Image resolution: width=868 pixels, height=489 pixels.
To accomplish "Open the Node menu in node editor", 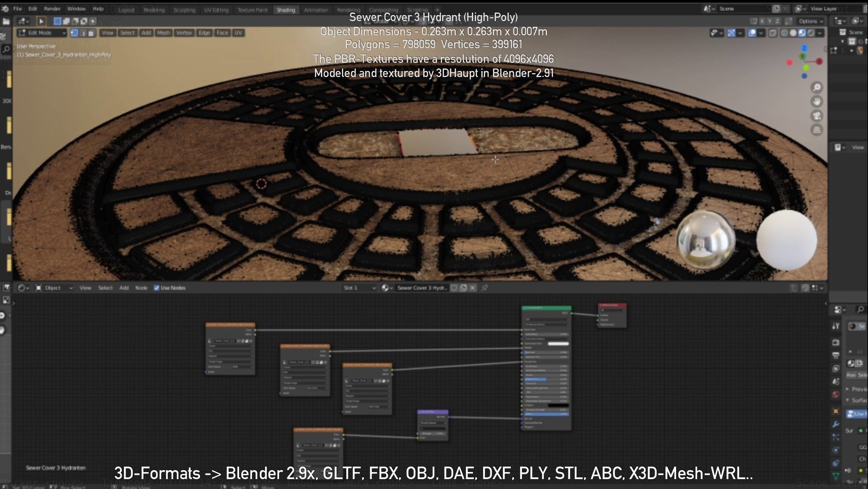I will 141,288.
